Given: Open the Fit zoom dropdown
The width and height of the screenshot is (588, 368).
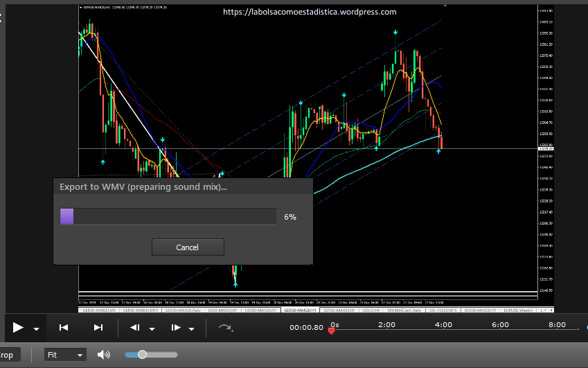Looking at the screenshot, I should click(65, 355).
